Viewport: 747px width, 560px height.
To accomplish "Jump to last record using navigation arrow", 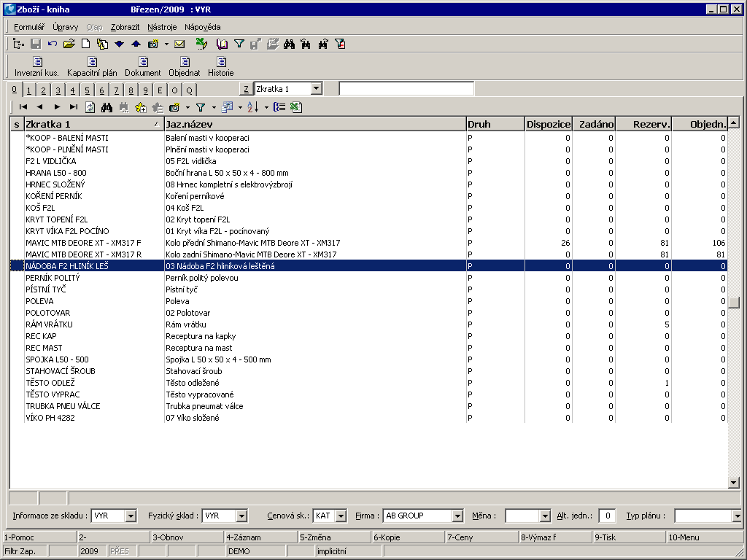I will pyautogui.click(x=73, y=107).
